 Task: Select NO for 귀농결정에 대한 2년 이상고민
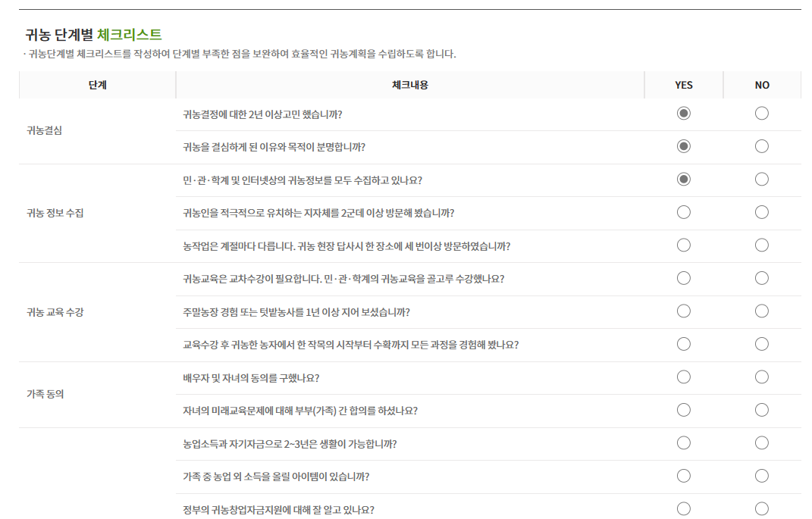(x=762, y=114)
